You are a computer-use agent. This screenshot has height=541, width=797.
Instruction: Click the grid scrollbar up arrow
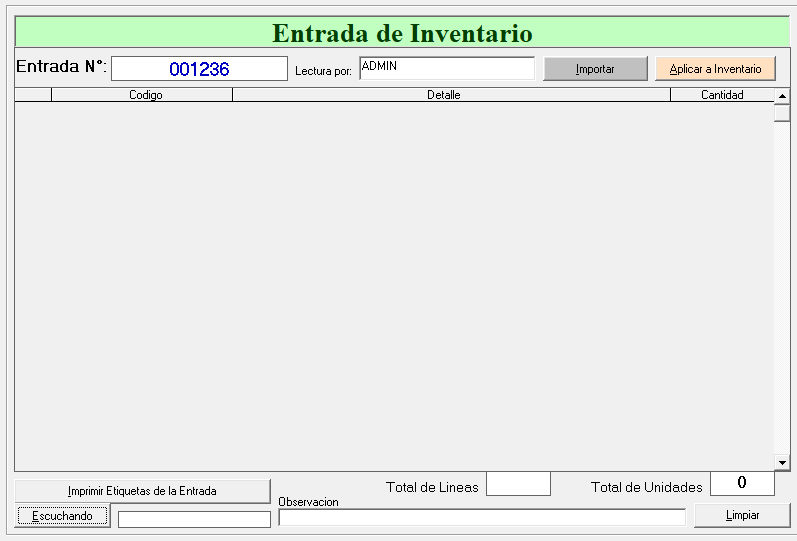(x=782, y=95)
